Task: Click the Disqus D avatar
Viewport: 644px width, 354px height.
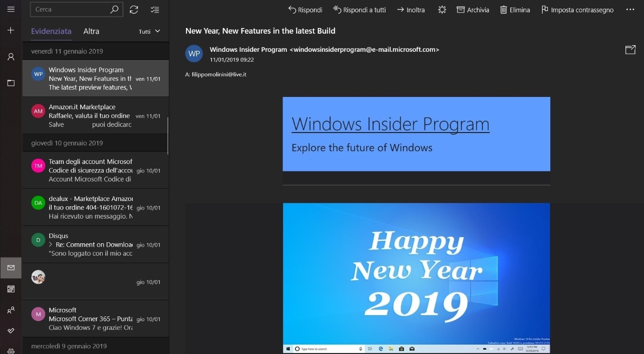Action: 38,240
